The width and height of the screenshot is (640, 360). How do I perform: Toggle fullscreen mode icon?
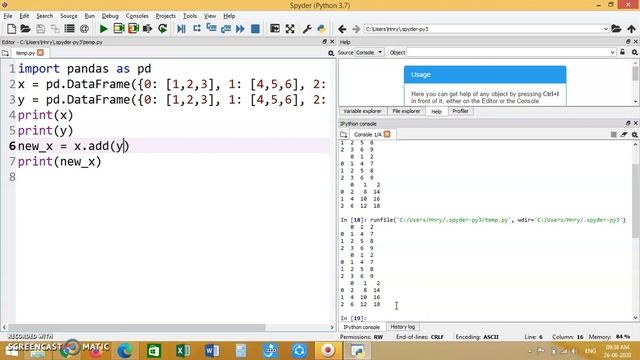(x=290, y=29)
